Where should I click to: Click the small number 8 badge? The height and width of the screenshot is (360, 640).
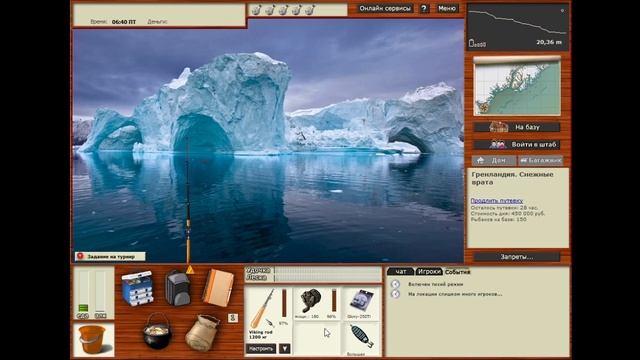click(x=233, y=318)
